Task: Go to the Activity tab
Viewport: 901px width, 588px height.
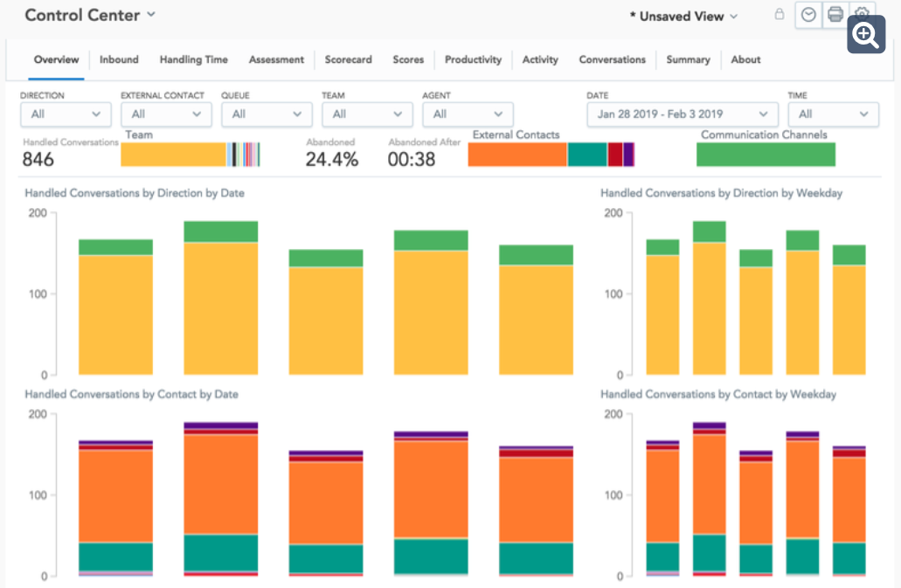Action: click(540, 59)
